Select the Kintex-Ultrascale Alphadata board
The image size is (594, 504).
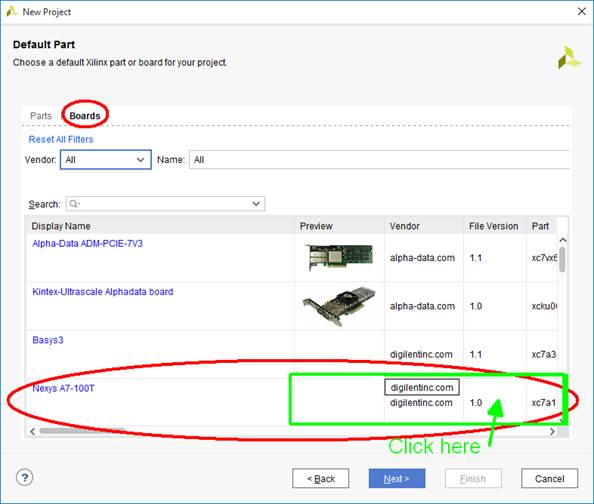(x=103, y=292)
